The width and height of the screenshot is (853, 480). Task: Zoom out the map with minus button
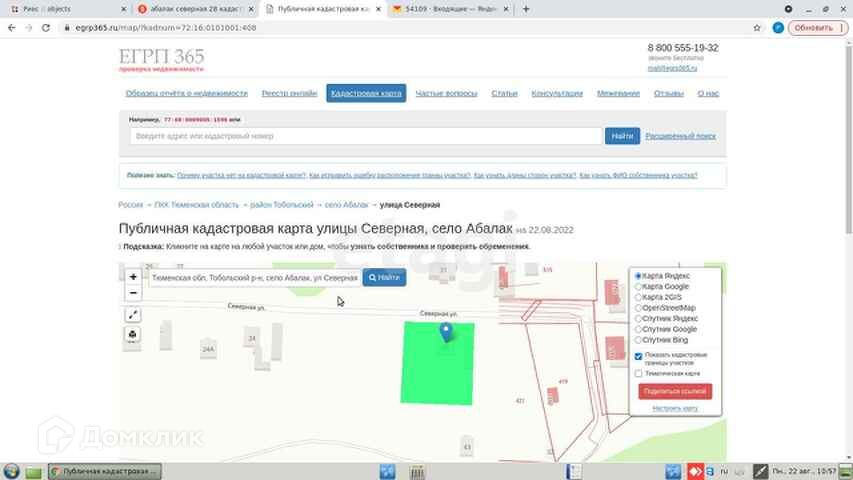(x=133, y=293)
